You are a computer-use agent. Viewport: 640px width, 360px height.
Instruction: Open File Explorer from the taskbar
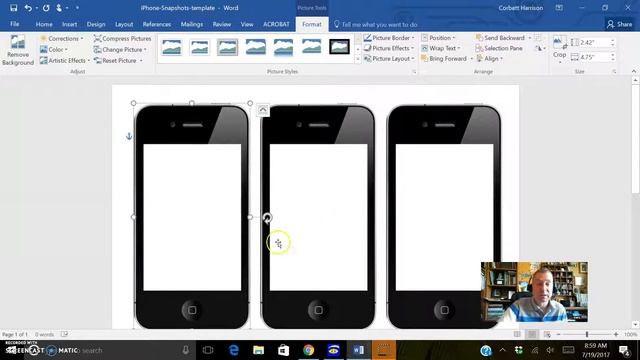[258, 350]
